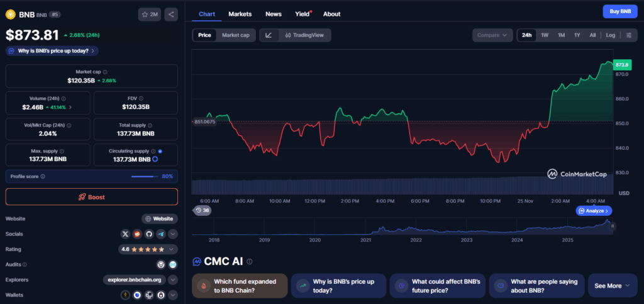Image resolution: width=644 pixels, height=304 pixels.
Task: Toggle the Log scale option
Action: tap(610, 35)
